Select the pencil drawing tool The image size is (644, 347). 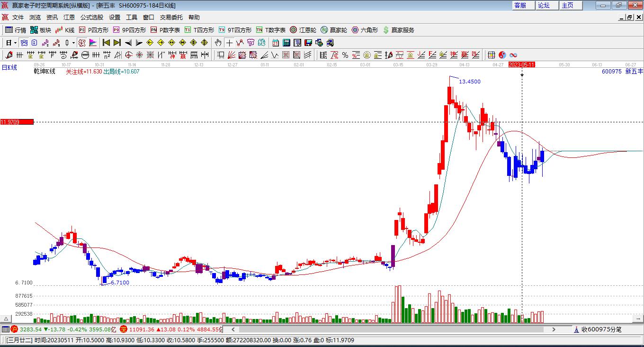9,55
